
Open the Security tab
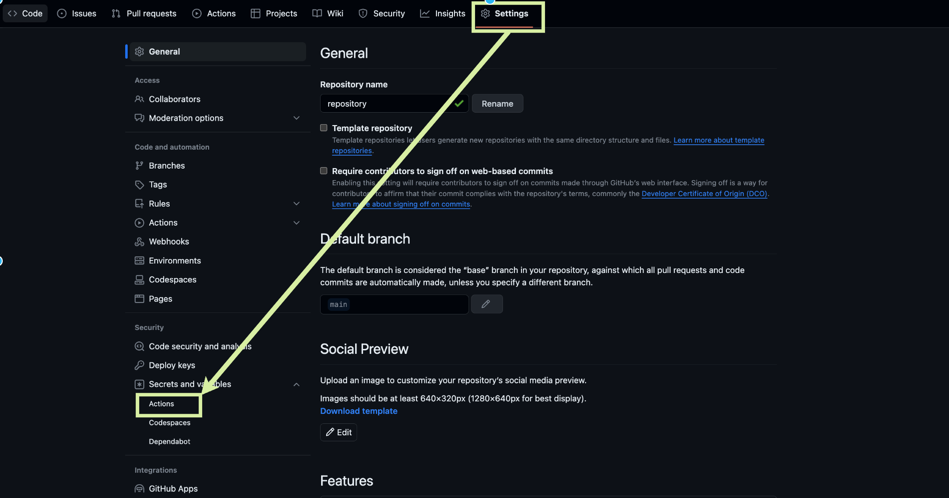click(x=381, y=13)
